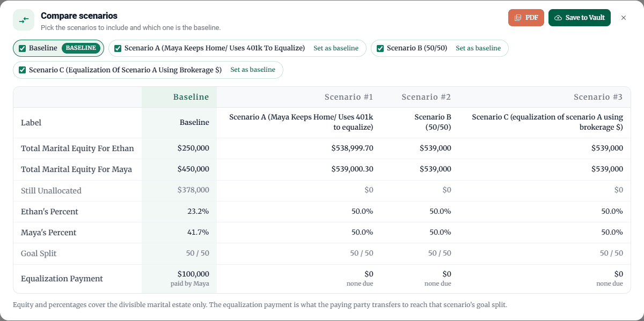The image size is (644, 321).
Task: Click the 41.7% Maya's percent value
Action: coord(198,233)
